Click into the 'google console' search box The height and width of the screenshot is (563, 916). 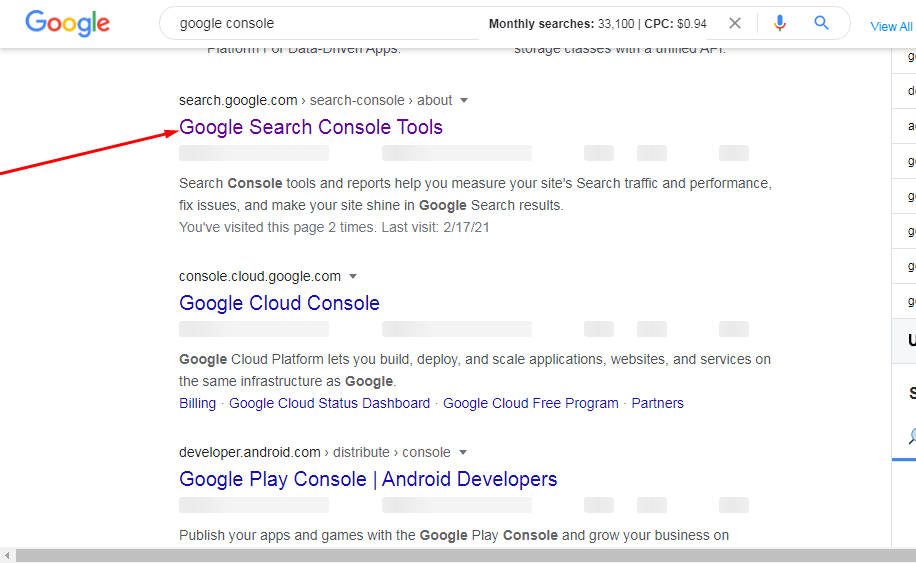(x=320, y=23)
